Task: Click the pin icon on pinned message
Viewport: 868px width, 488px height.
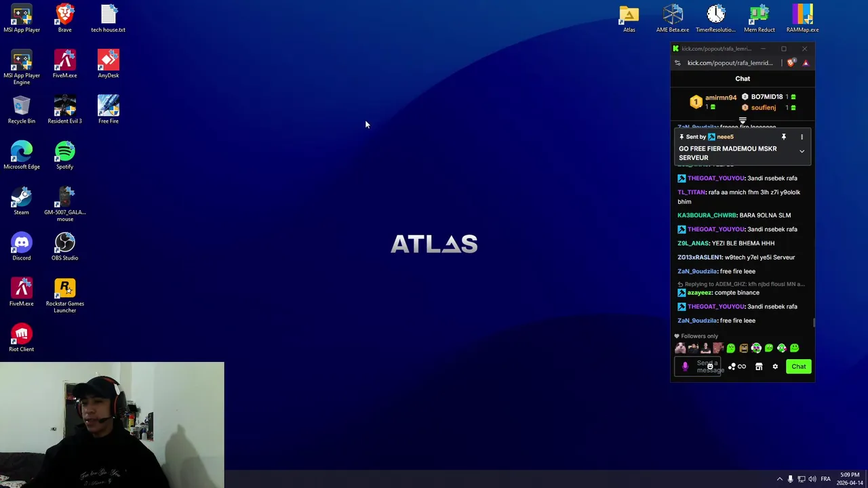Action: click(x=783, y=137)
